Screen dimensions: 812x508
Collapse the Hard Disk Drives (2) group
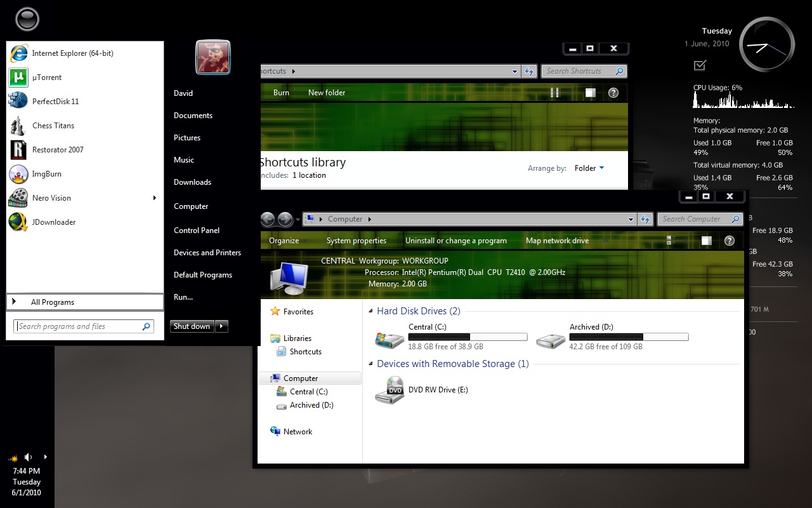coord(370,311)
